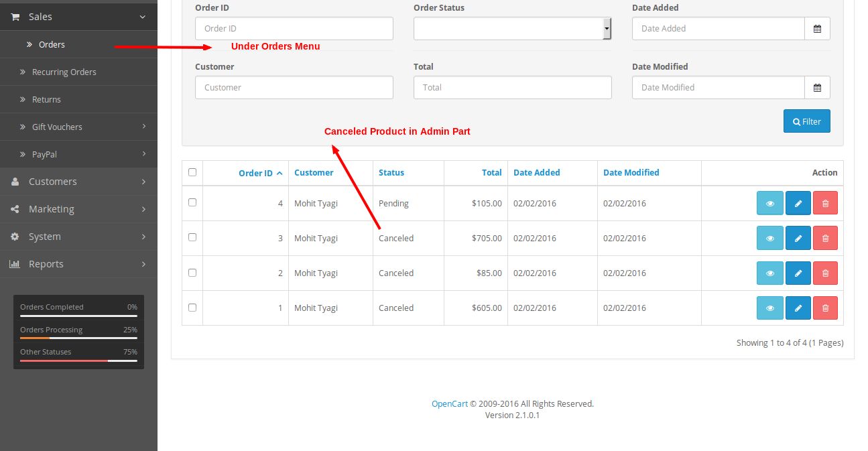Delete order 4 with the trash icon

point(825,203)
